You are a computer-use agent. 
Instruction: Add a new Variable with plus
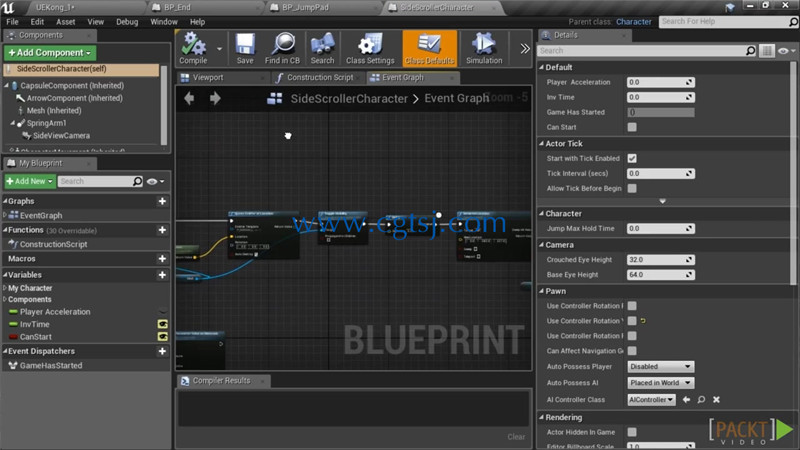coord(162,275)
